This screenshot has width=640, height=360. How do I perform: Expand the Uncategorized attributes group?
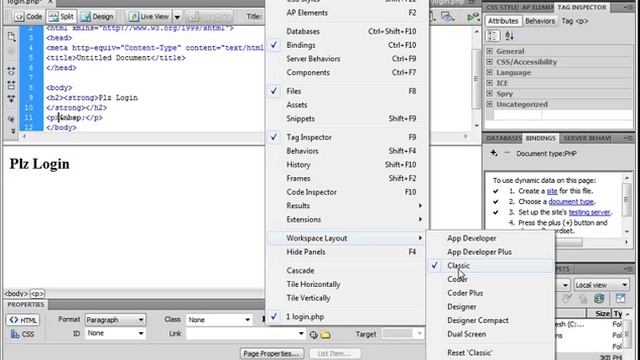tap(489, 104)
